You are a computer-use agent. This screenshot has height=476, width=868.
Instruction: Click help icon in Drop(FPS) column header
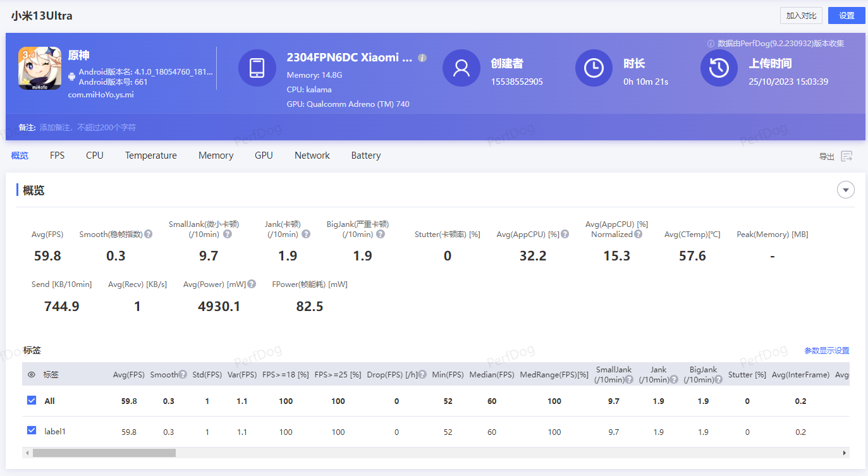tap(422, 374)
